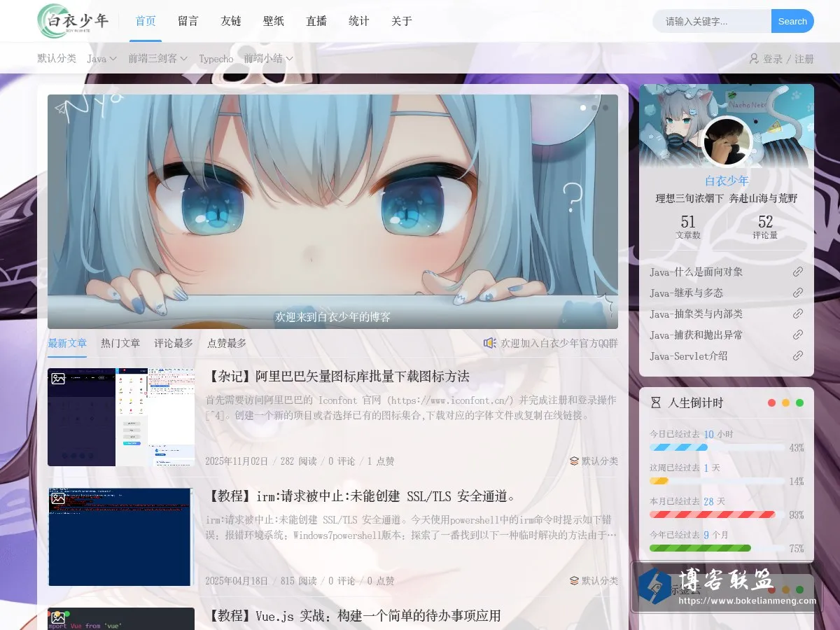Open the link icon beside Java-捕获和抛出异常

tap(797, 335)
